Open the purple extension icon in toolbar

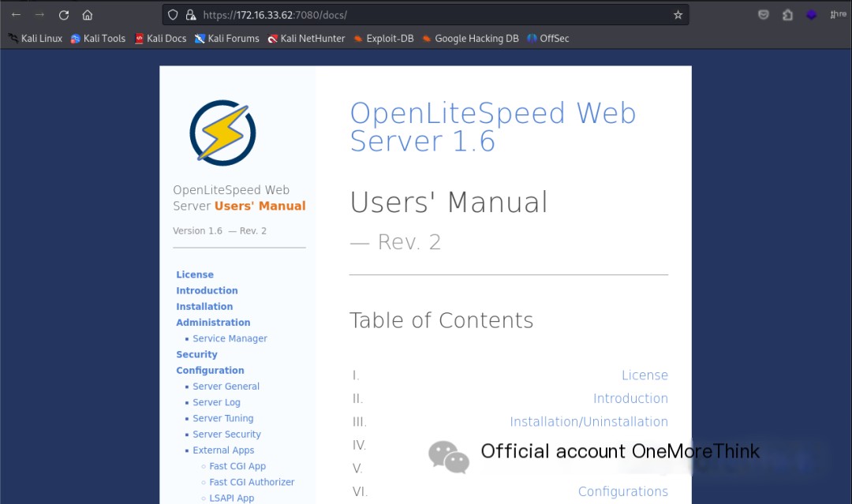(811, 15)
